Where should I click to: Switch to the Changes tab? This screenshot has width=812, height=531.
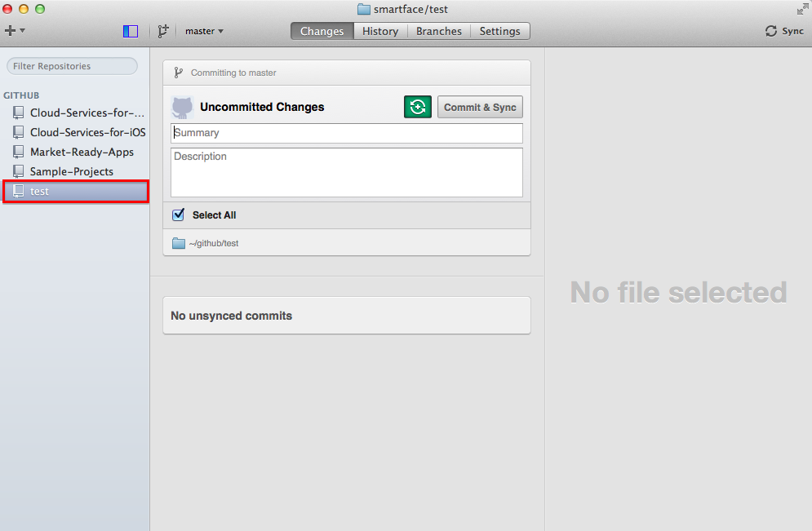322,31
